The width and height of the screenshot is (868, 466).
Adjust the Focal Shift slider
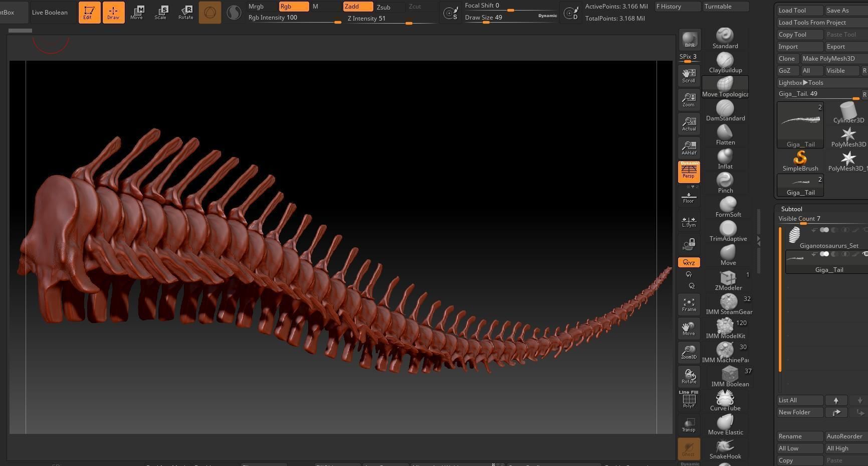tap(510, 7)
